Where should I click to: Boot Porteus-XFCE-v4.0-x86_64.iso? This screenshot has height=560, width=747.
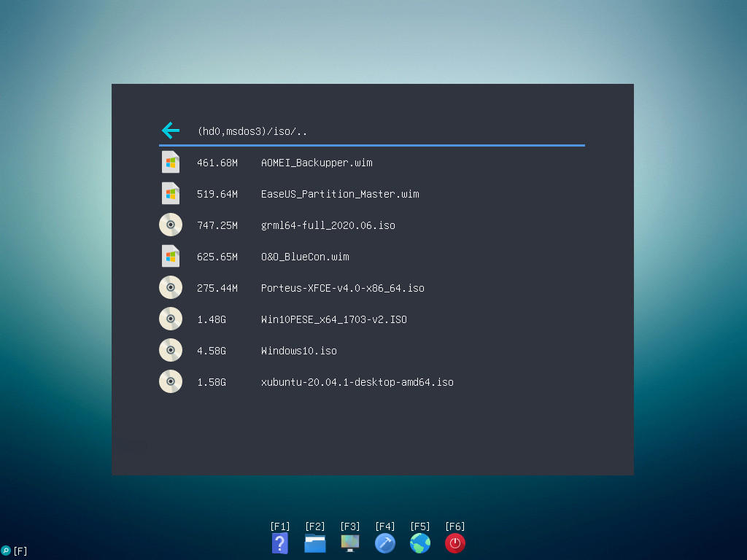(342, 288)
